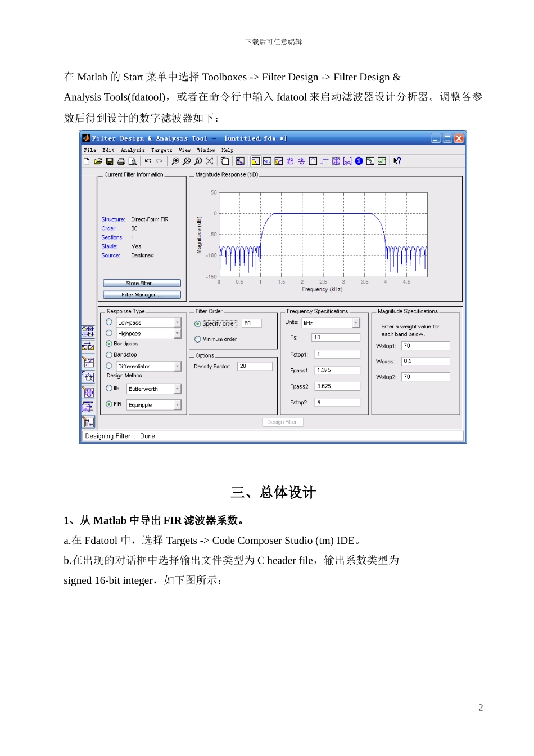
Task: Open the Transform Filter sidebar panel
Action: tap(88, 346)
